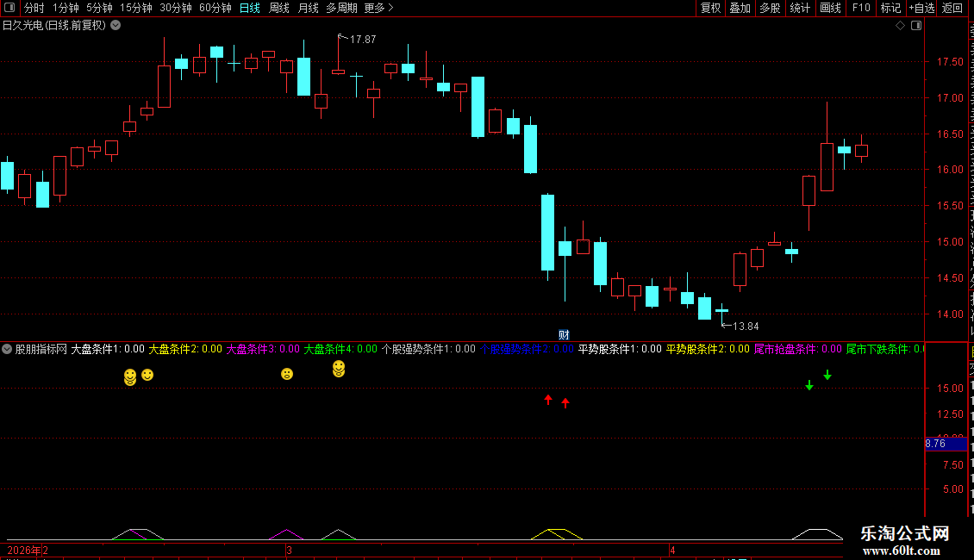This screenshot has height=560, width=974.
Task: Click the diamond icon in chart corner
Action: tap(900, 26)
